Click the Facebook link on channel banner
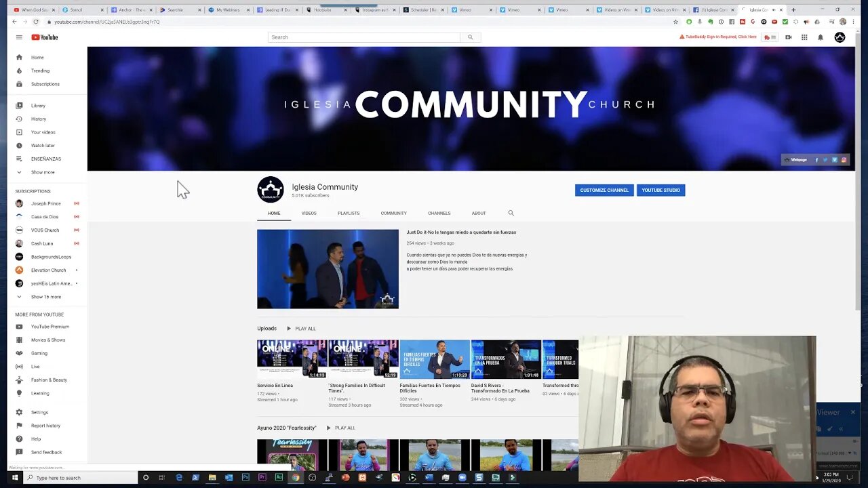868x488 pixels. [x=816, y=160]
